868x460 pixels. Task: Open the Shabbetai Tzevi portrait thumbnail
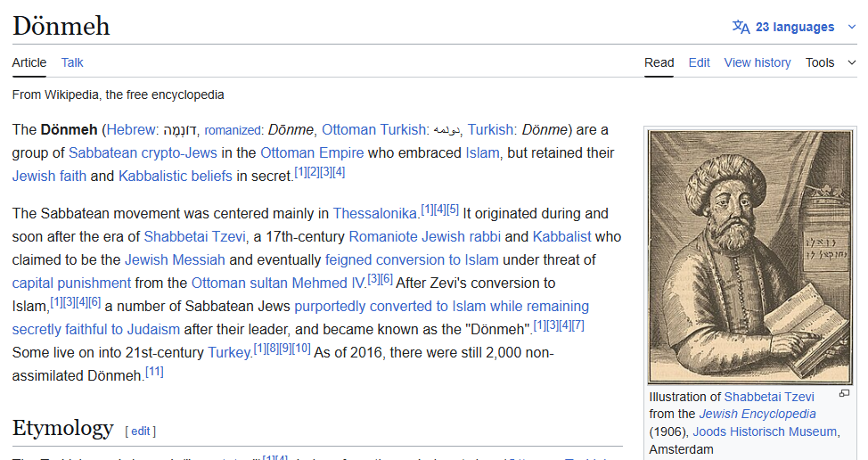tap(750, 257)
